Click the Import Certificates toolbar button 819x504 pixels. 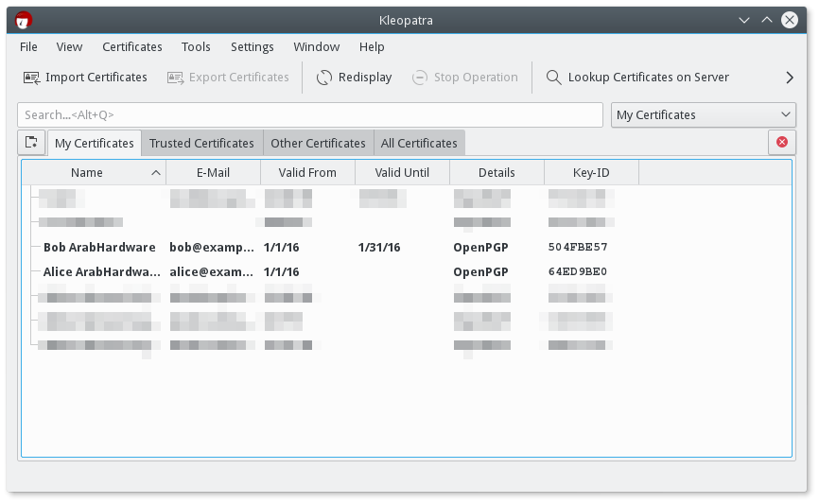tap(85, 78)
